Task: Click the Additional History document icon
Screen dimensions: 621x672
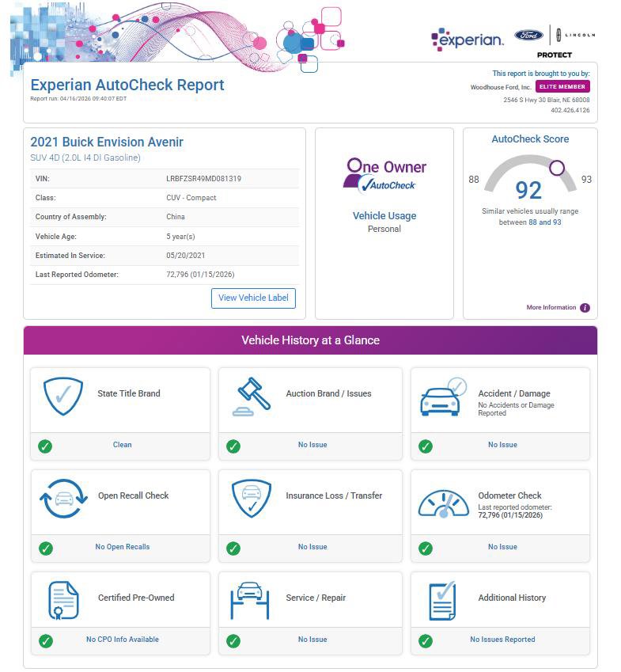Action: tap(442, 602)
